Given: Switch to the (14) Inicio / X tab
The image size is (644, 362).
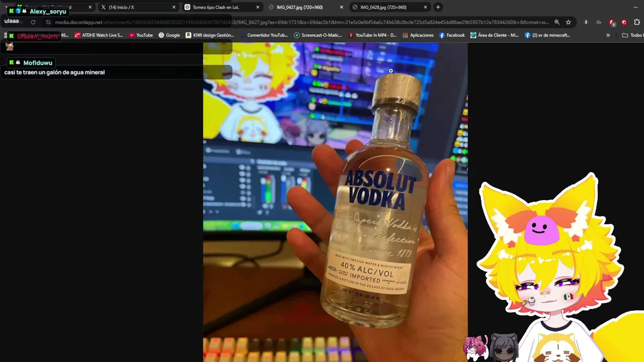Looking at the screenshot, I should coord(138,7).
